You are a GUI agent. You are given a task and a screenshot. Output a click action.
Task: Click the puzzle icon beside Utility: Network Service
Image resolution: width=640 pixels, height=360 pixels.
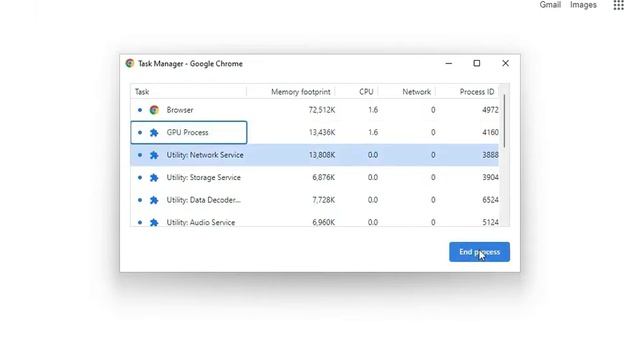tap(154, 155)
